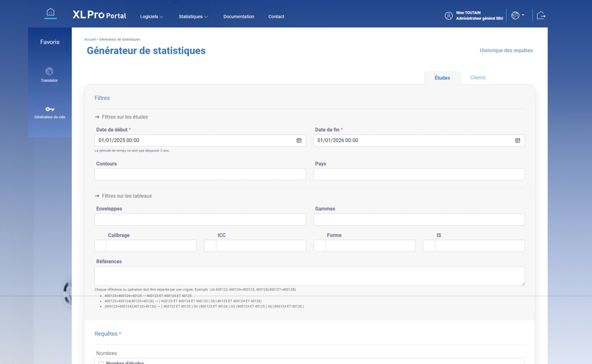
Task: Open Historique des requêtes link
Action: 506,50
